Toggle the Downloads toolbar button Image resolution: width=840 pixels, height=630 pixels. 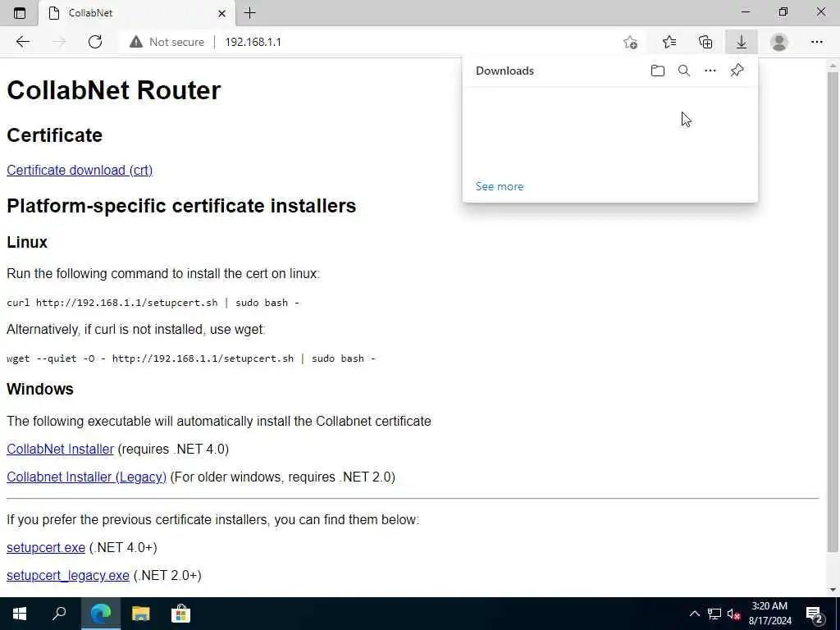[742, 42]
